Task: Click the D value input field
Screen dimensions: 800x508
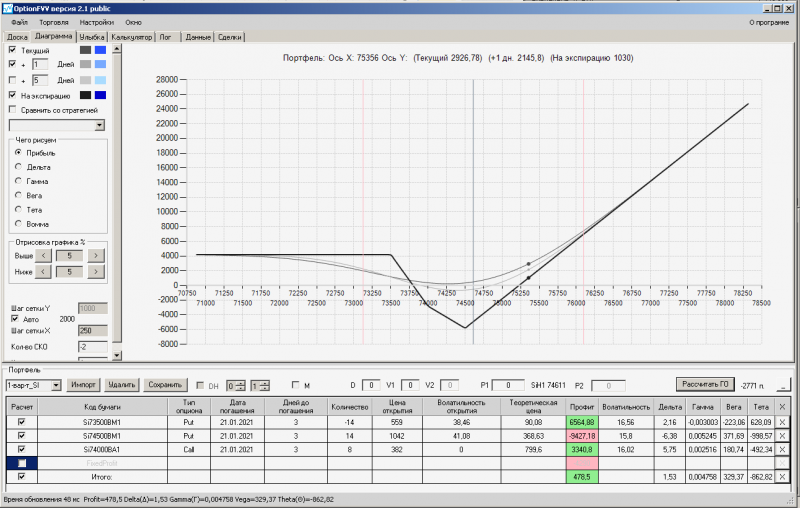Action: pyautogui.click(x=371, y=385)
